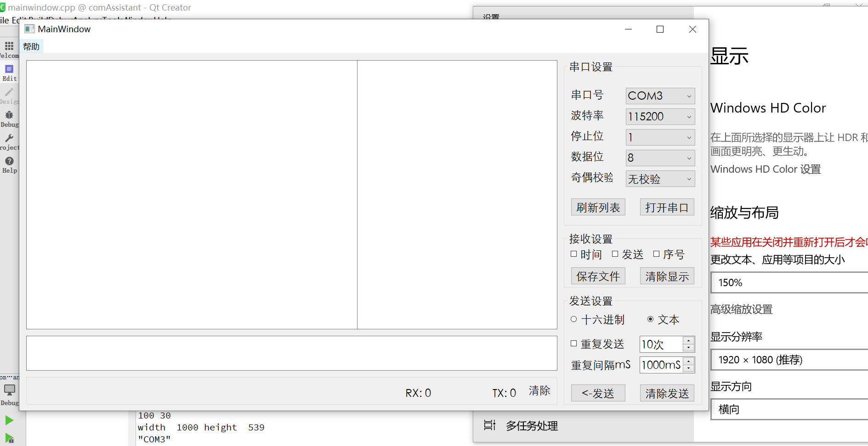Open the 奇偶校验 parity dropdown

pos(660,179)
